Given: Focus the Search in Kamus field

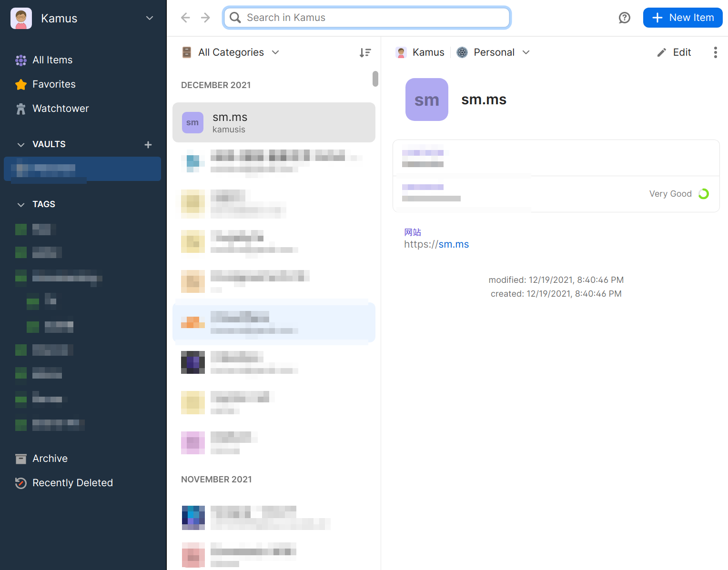Looking at the screenshot, I should (x=367, y=18).
